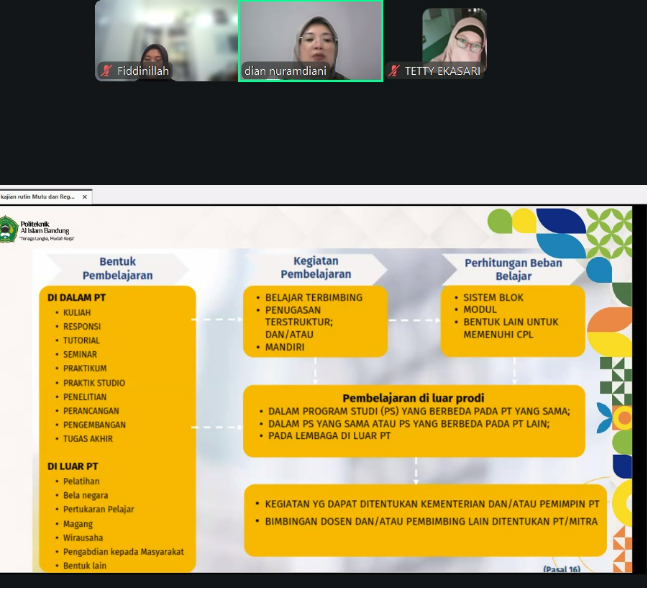Click the '(Pasal 16)' reference text
Screen dimensions: 647x589
point(561,569)
